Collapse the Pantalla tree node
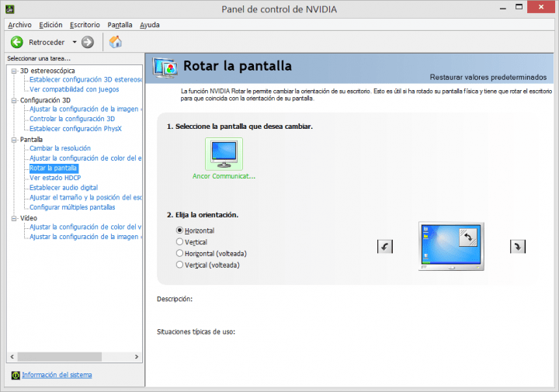This screenshot has width=559, height=392. (14, 140)
